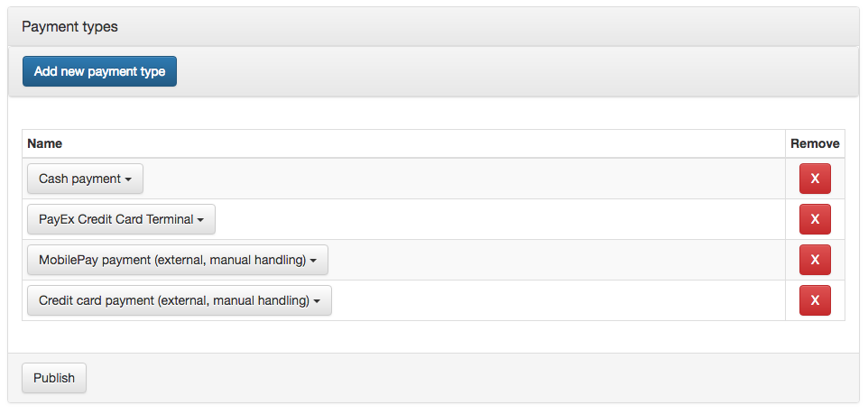Delete PayEx Credit Card Terminal with its X

point(815,219)
